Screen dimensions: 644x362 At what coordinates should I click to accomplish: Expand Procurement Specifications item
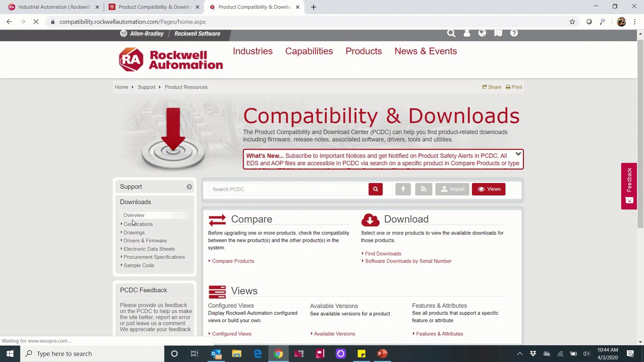click(x=153, y=257)
